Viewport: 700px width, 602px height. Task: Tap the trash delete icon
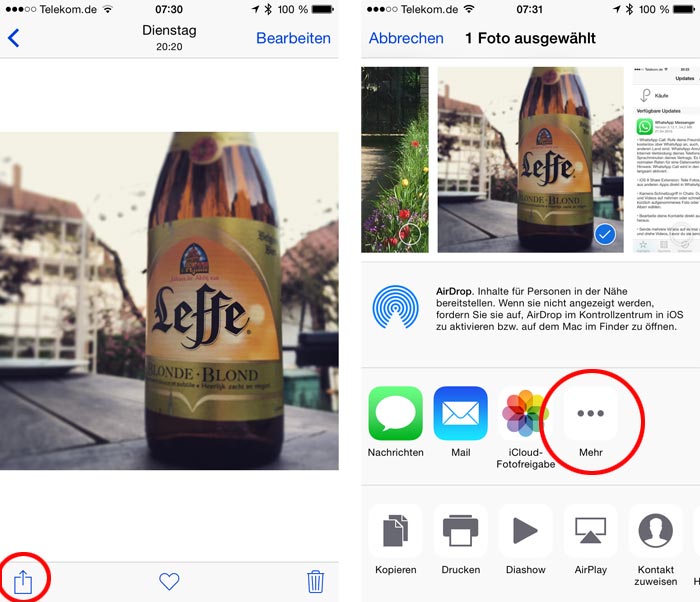[315, 581]
